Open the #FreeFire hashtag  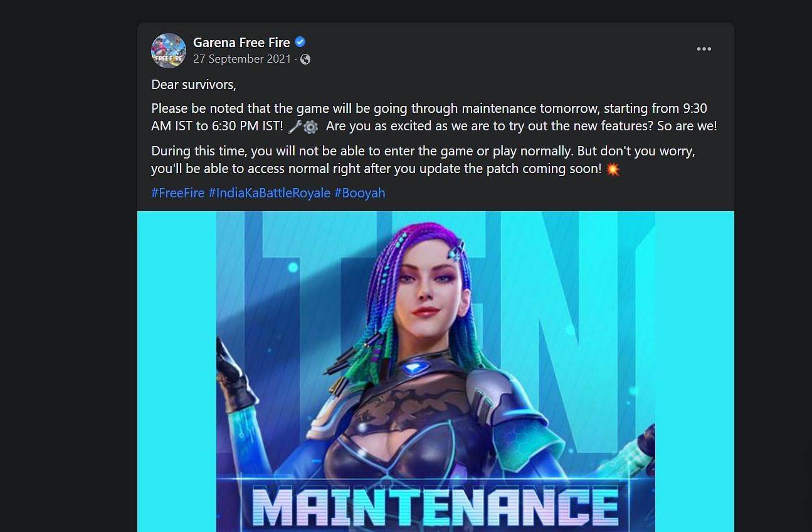tap(178, 193)
